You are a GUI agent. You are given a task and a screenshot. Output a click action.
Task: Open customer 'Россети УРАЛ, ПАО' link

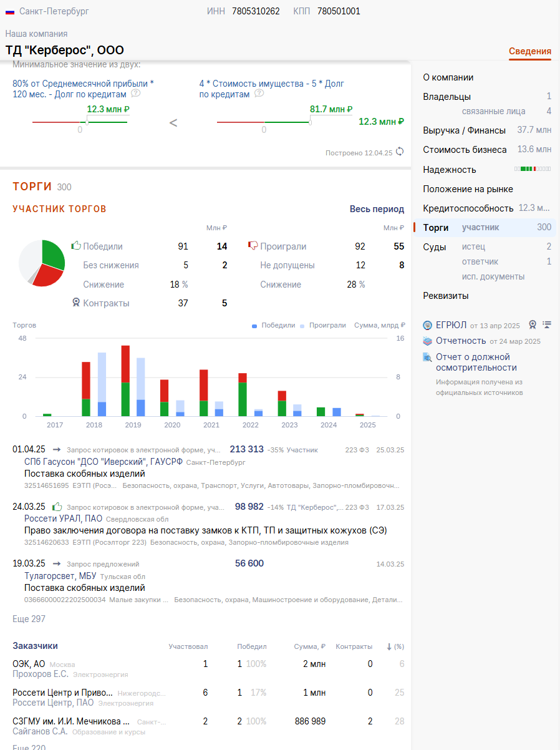(64, 519)
